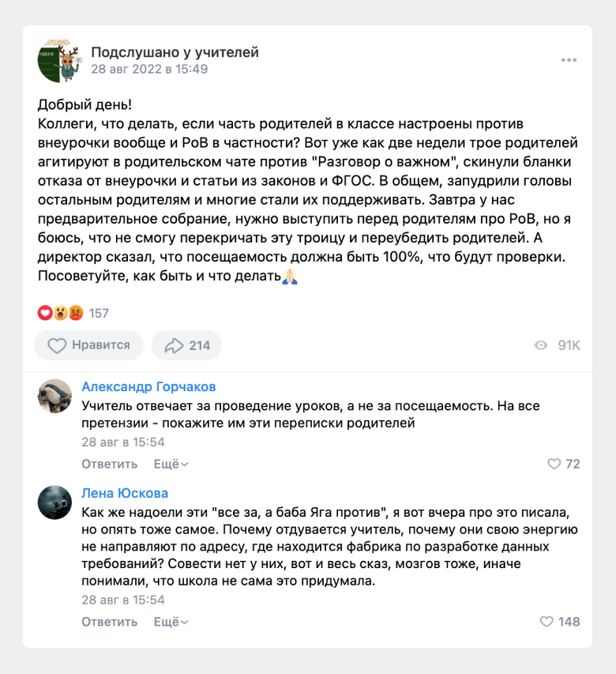616x674 pixels.
Task: Expand Ещё menu under Горчаков's comment
Action: click(171, 465)
